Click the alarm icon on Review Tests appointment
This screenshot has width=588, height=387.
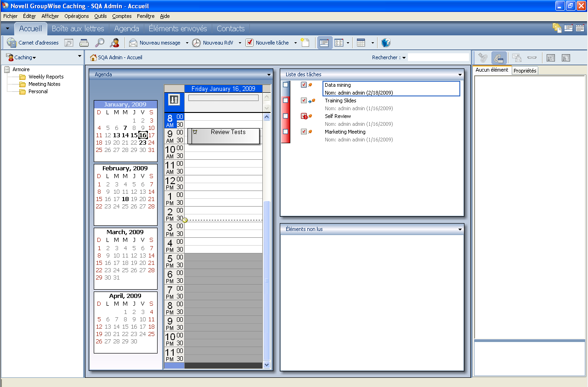tap(195, 132)
